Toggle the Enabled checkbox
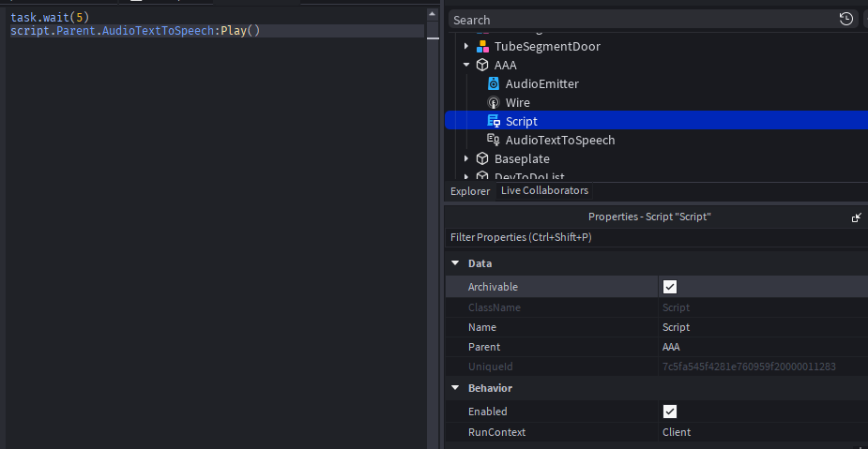The height and width of the screenshot is (449, 868). click(670, 412)
